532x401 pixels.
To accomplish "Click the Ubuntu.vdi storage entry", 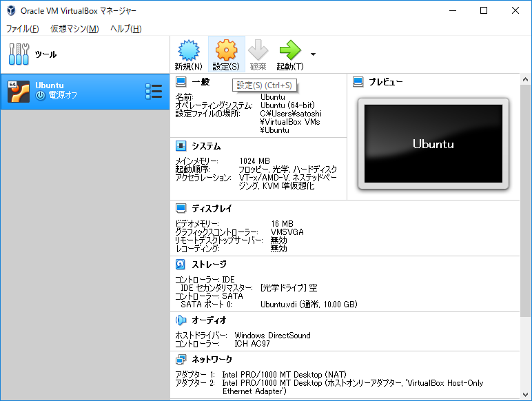I will point(309,305).
